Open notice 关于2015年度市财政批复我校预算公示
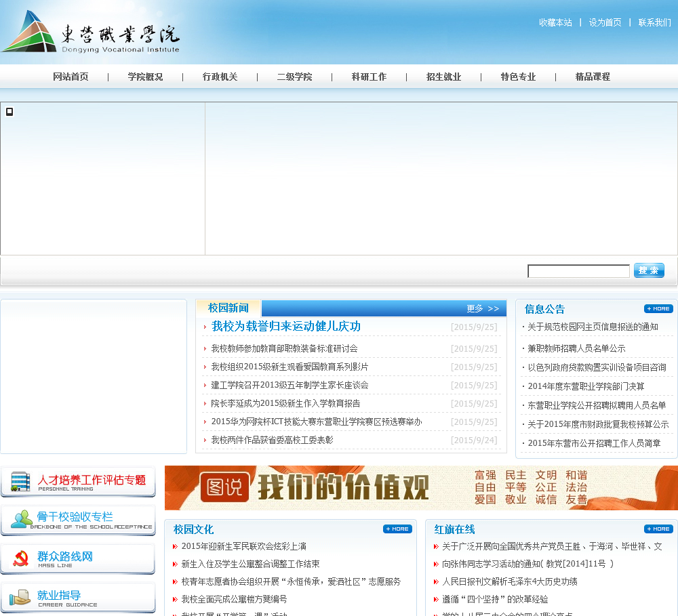Viewport: 678px width, 616px height. 598,424
